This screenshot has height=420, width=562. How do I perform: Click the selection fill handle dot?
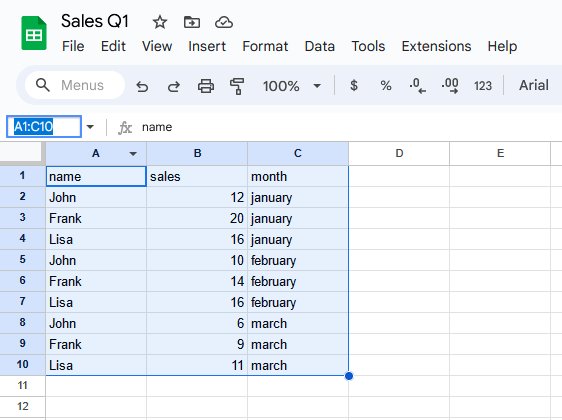pos(349,376)
